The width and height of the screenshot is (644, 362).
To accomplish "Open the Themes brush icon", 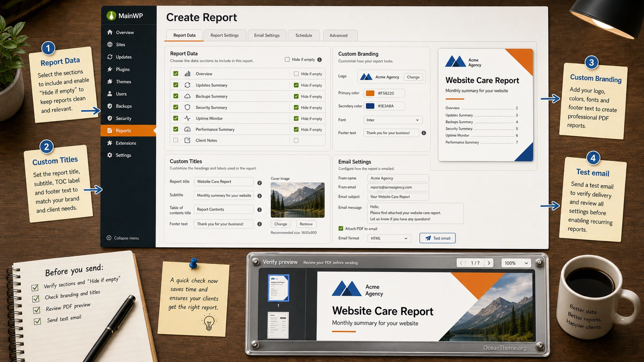I will tap(110, 82).
